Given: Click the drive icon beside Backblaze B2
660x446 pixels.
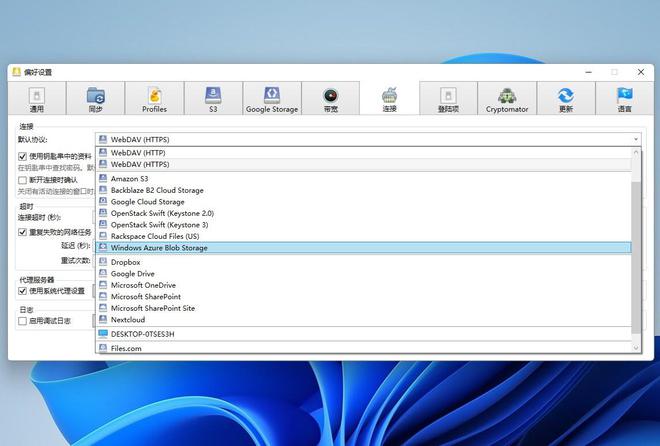Looking at the screenshot, I should pyautogui.click(x=103, y=190).
